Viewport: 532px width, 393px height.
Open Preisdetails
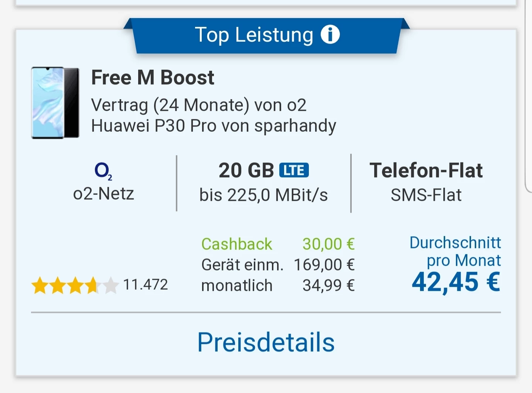click(266, 342)
